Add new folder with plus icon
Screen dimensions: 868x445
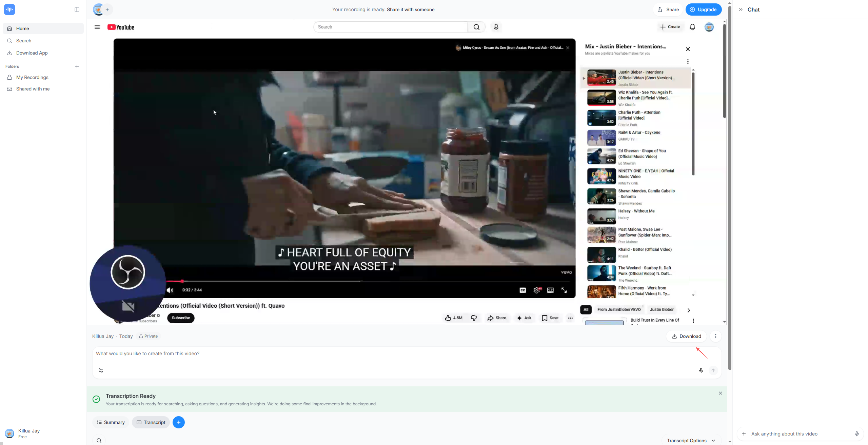77,66
